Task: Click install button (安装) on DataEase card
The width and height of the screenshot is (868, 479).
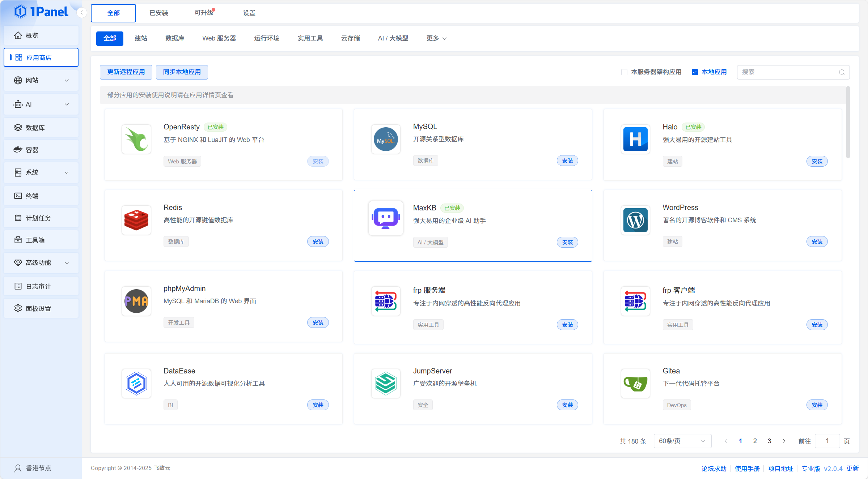Action: tap(318, 405)
